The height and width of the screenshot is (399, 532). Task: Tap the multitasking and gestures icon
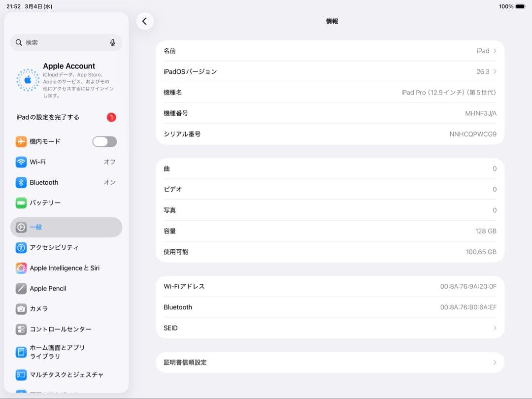pos(21,375)
